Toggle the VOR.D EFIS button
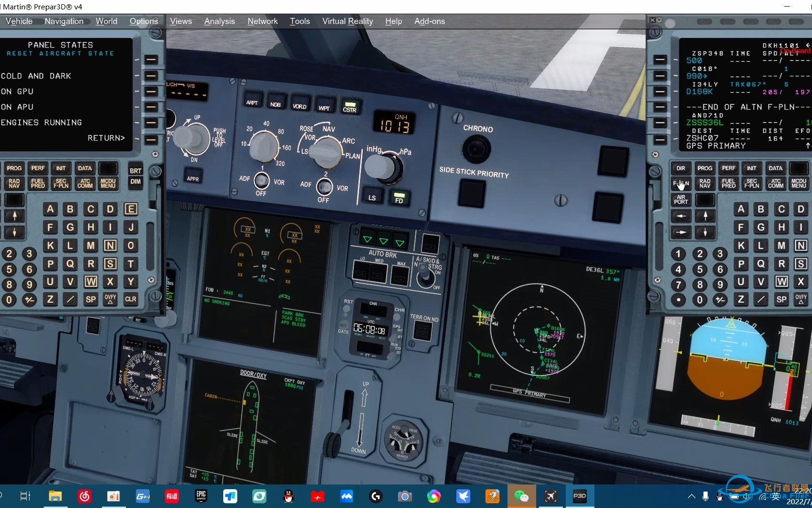The height and width of the screenshot is (508, 812). coord(299,105)
